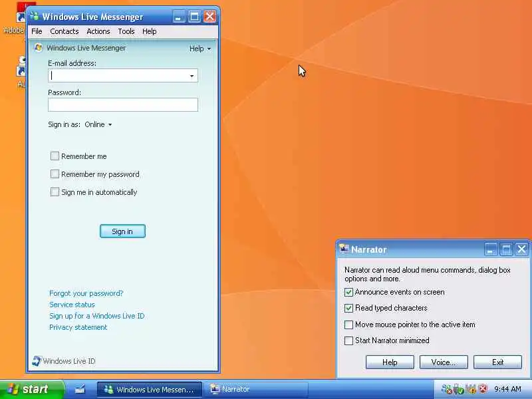532x399 pixels.
Task: Click the Narrator Exit button
Action: pyautogui.click(x=497, y=362)
